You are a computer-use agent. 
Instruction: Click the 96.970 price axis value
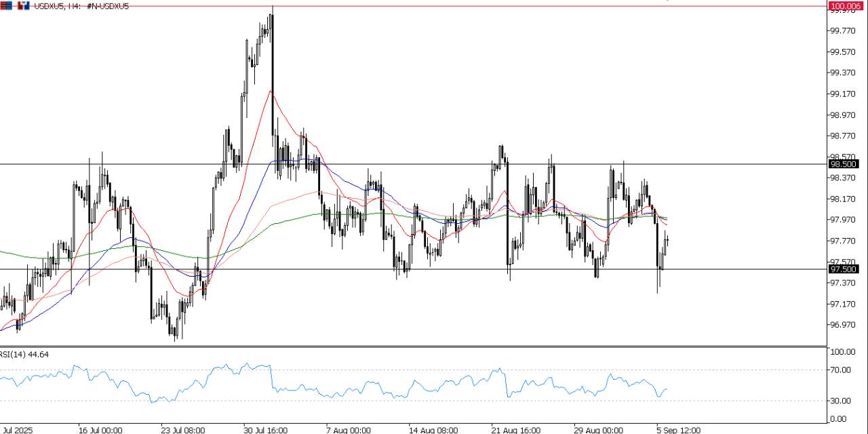point(843,325)
